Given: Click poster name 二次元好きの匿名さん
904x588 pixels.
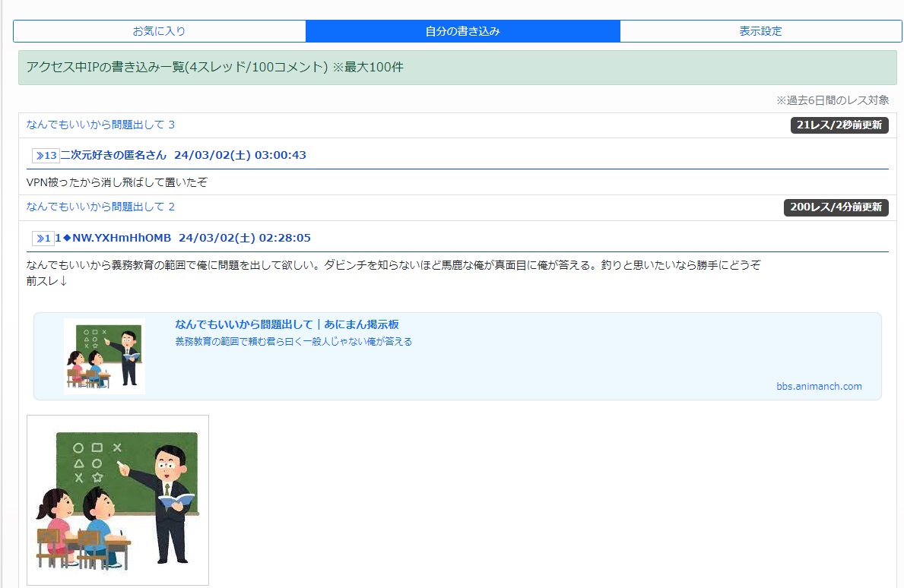Looking at the screenshot, I should (113, 155).
